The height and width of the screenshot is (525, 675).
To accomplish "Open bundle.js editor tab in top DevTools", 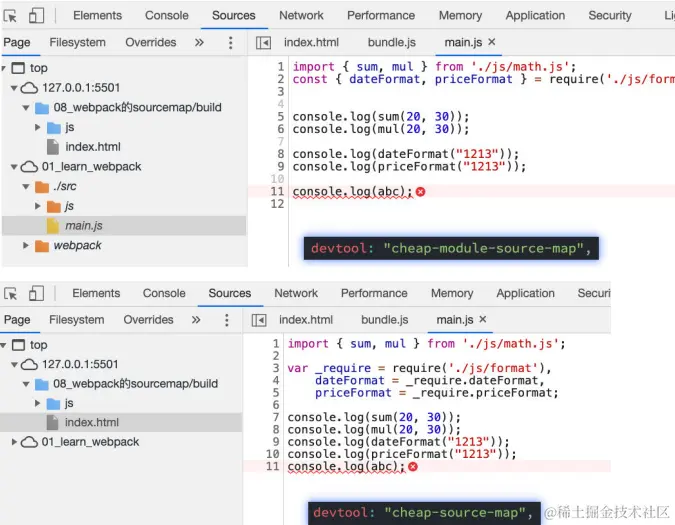I will pyautogui.click(x=392, y=42).
